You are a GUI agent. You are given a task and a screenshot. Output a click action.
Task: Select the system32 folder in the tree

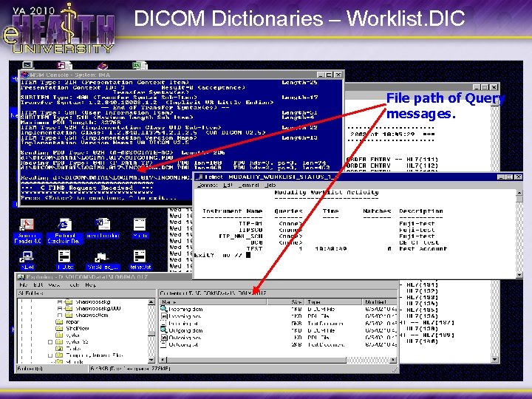72,342
